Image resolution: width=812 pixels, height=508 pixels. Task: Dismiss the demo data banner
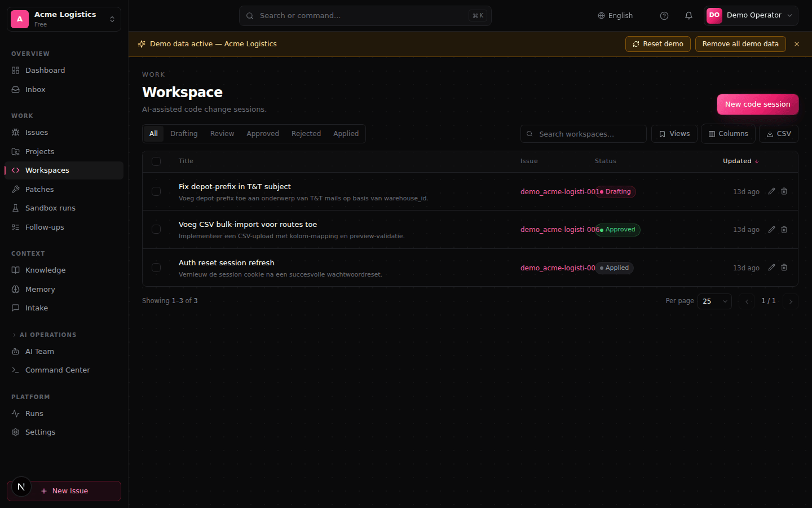[797, 44]
